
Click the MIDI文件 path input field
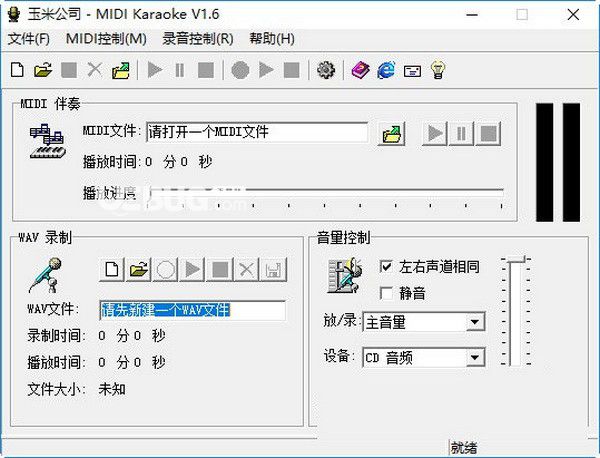click(257, 132)
